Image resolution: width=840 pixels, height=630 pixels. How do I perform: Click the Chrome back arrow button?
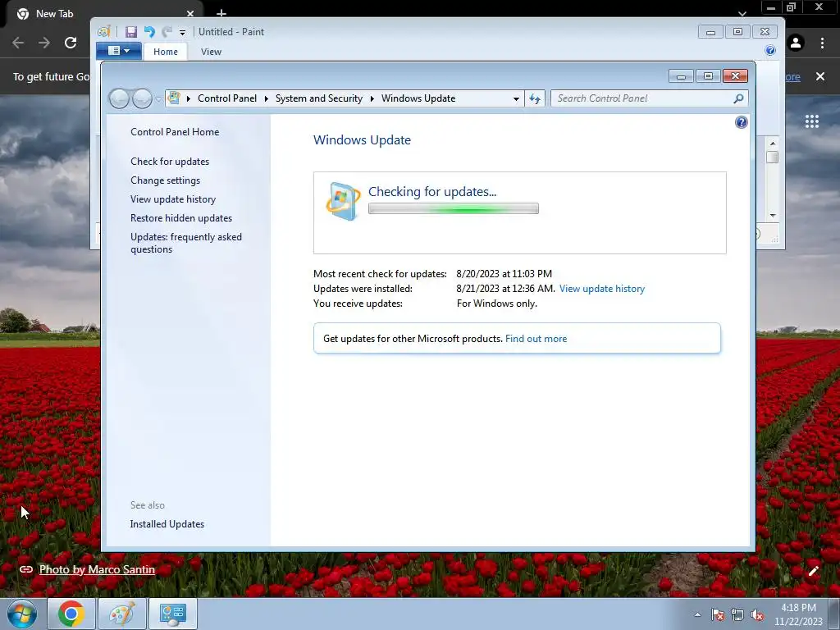point(18,43)
